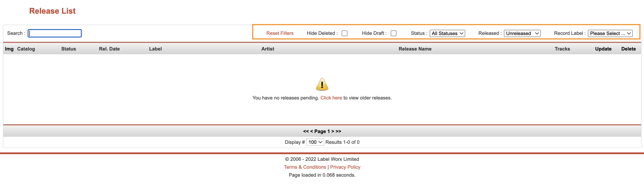Click the Tracks column header
Viewport: 644px width, 191px height.
(x=562, y=49)
